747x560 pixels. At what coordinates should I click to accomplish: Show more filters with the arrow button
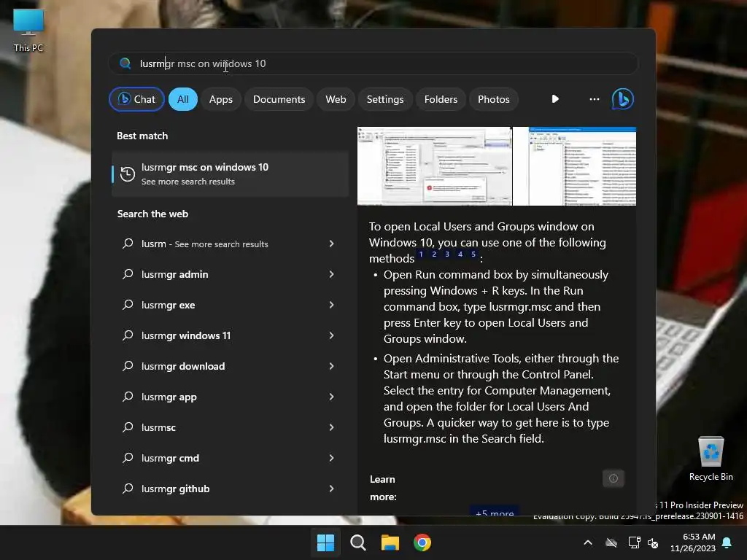point(555,99)
